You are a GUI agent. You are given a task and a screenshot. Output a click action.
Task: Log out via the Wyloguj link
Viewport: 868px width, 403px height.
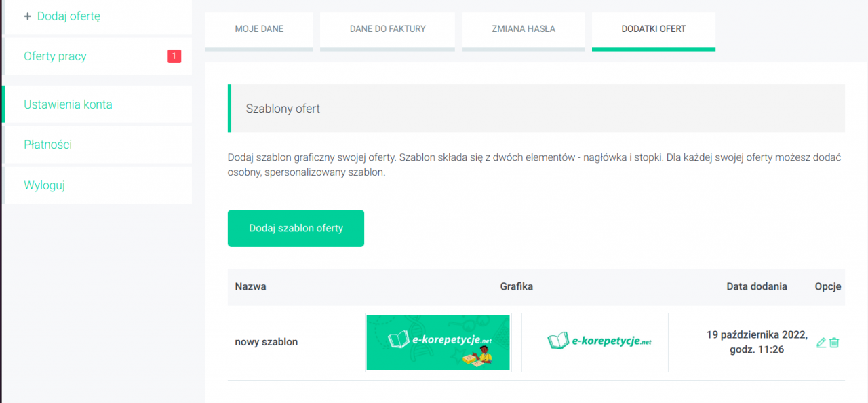click(44, 185)
